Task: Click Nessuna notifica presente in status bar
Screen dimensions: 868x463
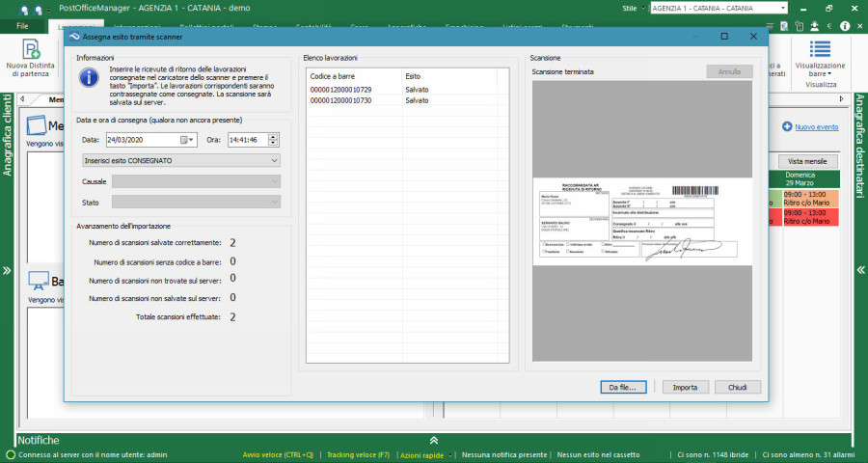Action: point(504,455)
